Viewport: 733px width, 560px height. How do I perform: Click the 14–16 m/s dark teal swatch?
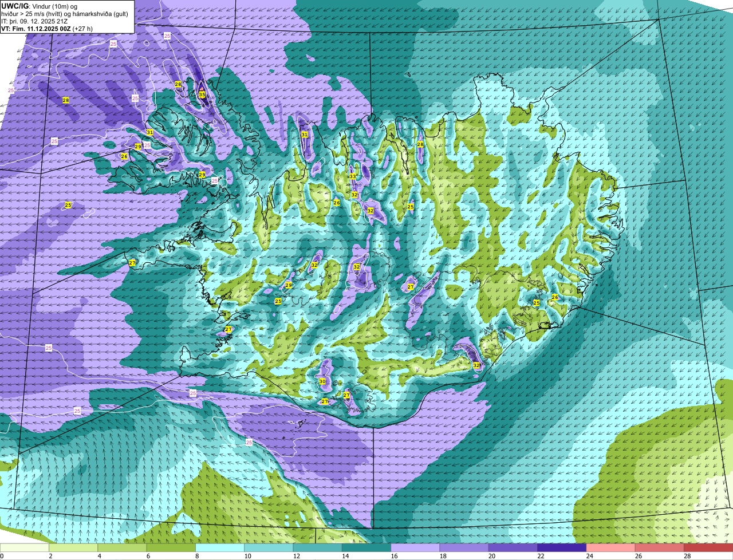click(366, 548)
